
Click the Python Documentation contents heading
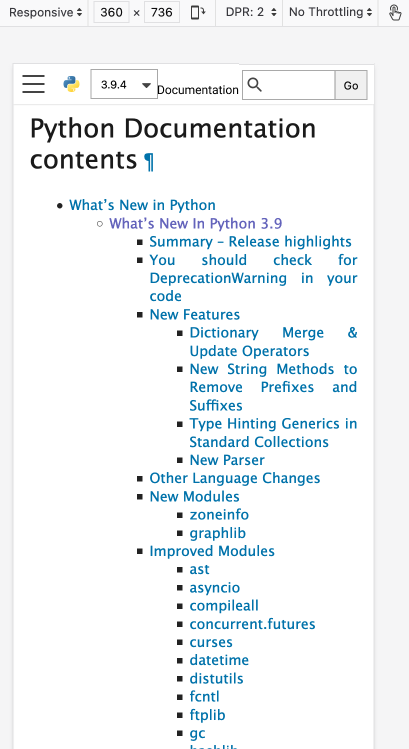click(173, 144)
